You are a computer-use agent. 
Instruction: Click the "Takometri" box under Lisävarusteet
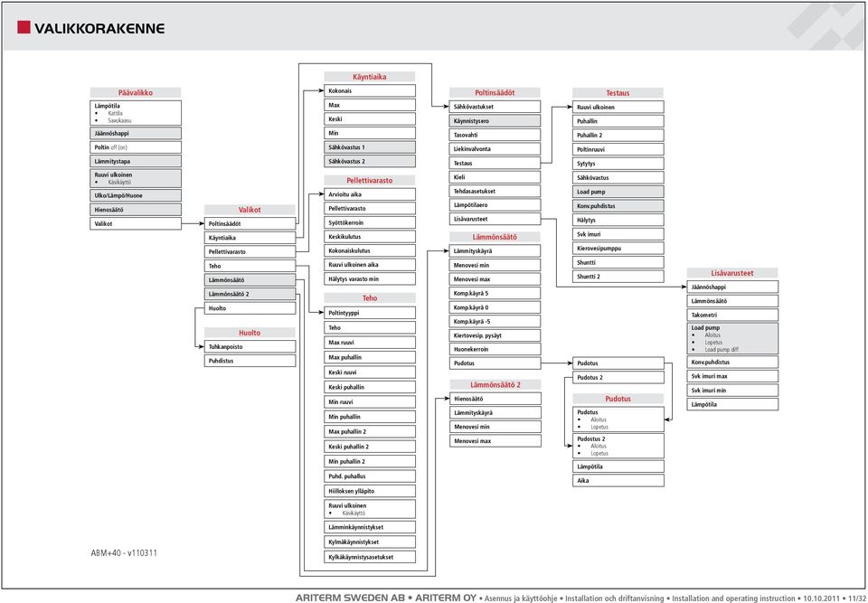[x=733, y=316]
